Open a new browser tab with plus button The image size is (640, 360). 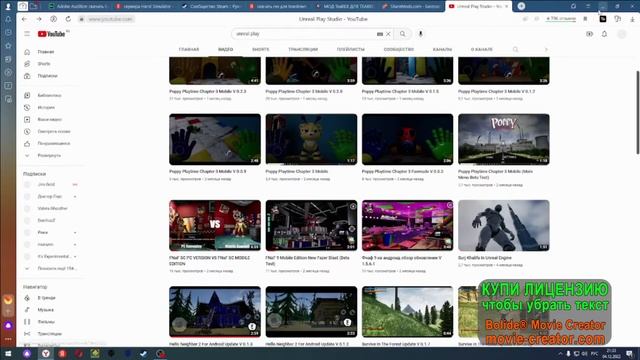pos(521,6)
